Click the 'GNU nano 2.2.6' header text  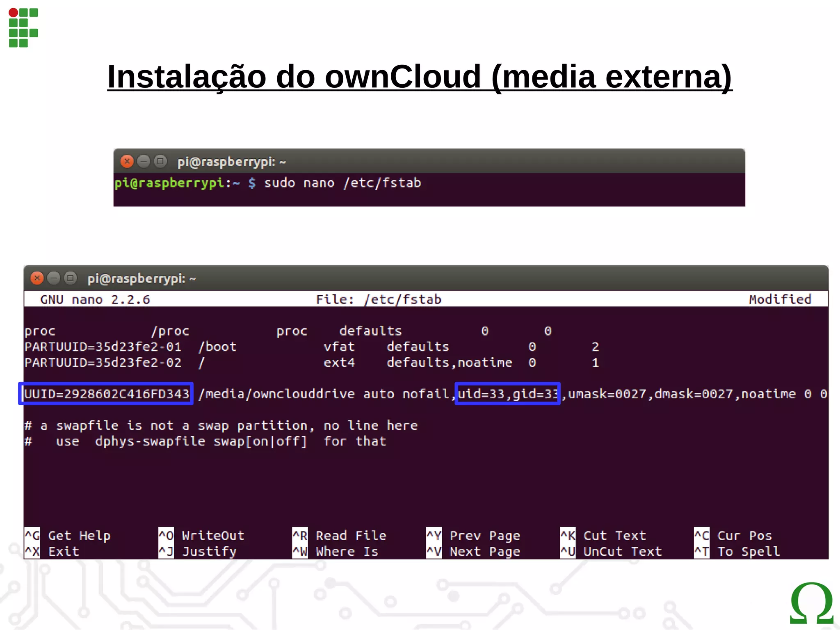[95, 299]
